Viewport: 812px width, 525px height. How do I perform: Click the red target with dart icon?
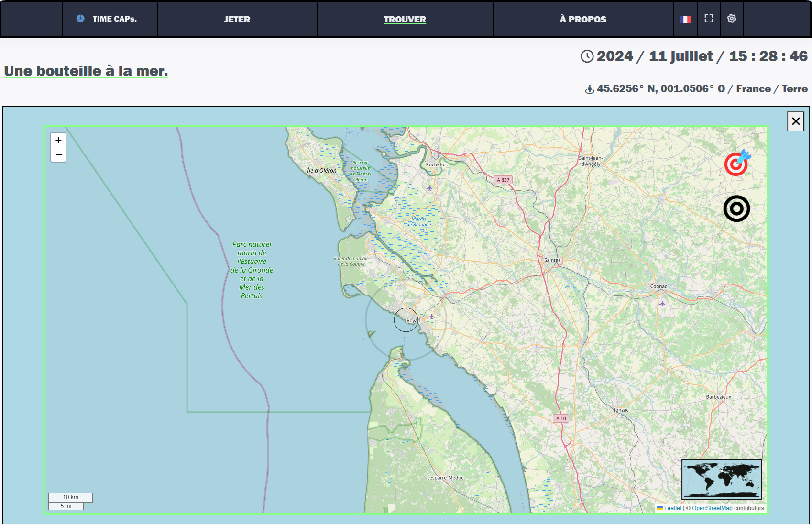tap(736, 164)
